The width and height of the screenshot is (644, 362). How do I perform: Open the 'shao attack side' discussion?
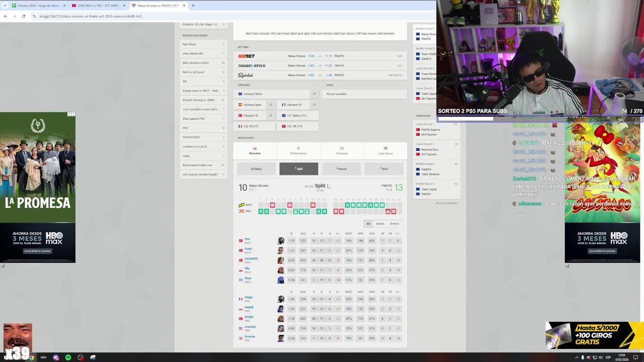point(203,53)
